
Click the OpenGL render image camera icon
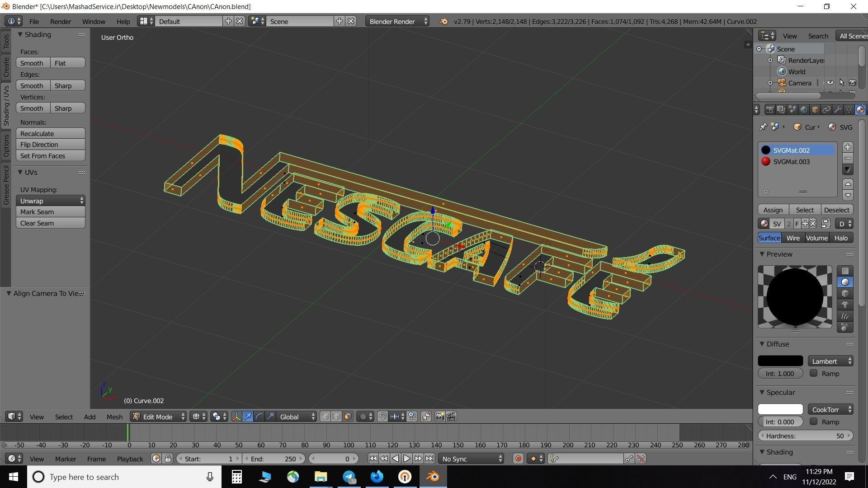pyautogui.click(x=439, y=417)
